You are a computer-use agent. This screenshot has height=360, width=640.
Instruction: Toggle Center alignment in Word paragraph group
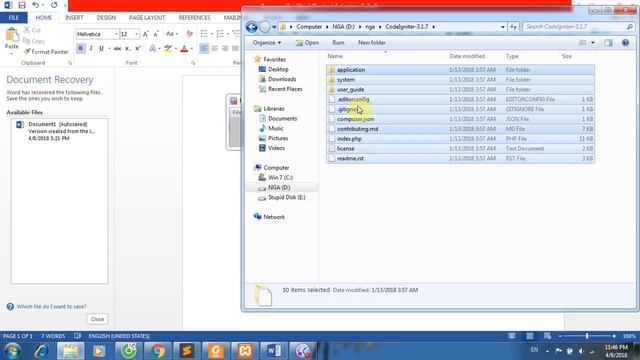coord(214,49)
